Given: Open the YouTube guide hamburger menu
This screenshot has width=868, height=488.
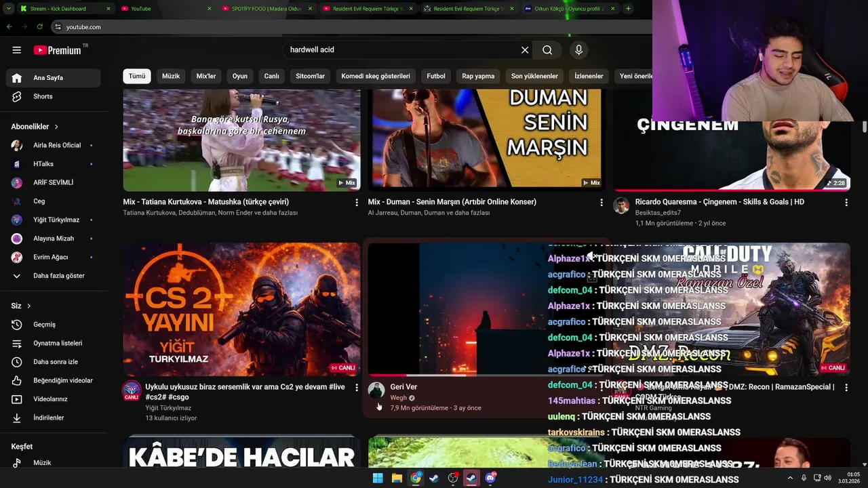Looking at the screenshot, I should click(17, 49).
